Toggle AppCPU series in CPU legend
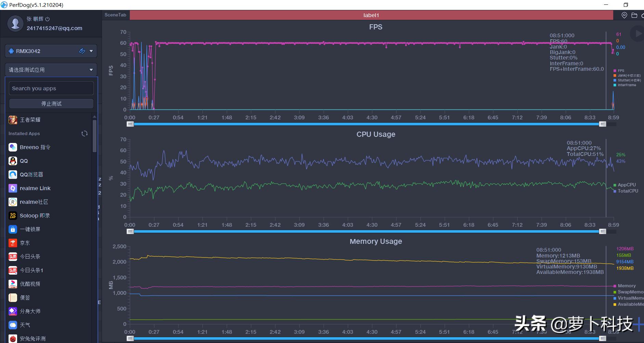The width and height of the screenshot is (644, 343). click(x=626, y=185)
